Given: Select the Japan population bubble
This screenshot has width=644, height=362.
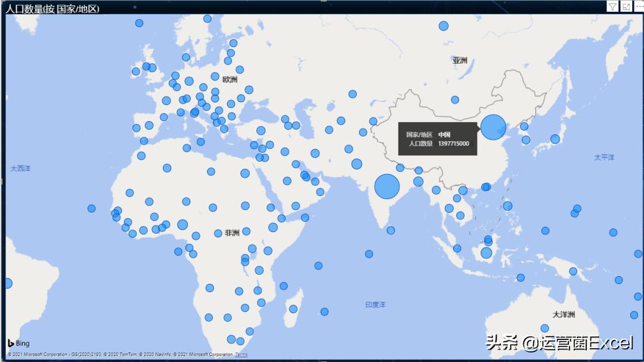Looking at the screenshot, I should (555, 139).
